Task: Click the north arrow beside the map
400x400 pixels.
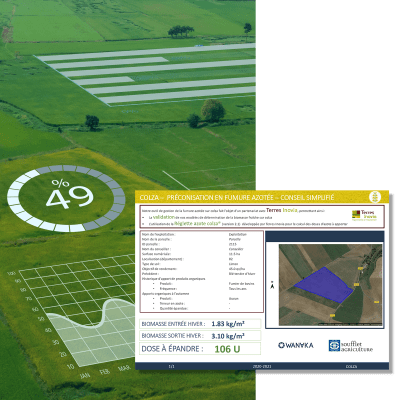Action: coord(272,286)
